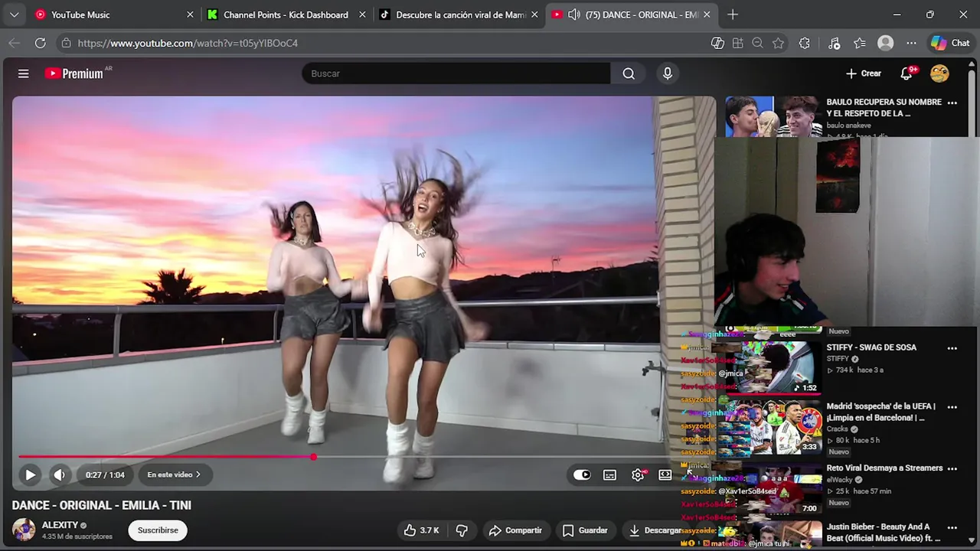Viewport: 980px width, 551px height.
Task: Focus the Buscar search field
Action: tap(456, 73)
